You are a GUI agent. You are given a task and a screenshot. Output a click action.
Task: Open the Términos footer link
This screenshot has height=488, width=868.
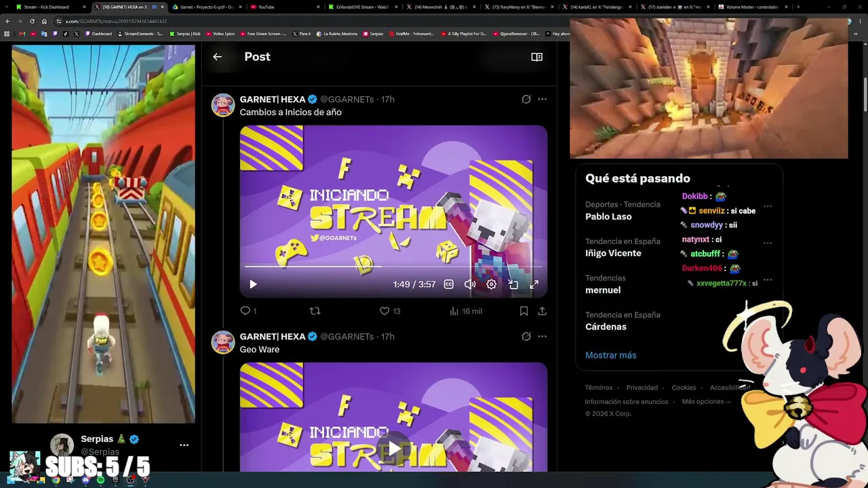(x=599, y=388)
